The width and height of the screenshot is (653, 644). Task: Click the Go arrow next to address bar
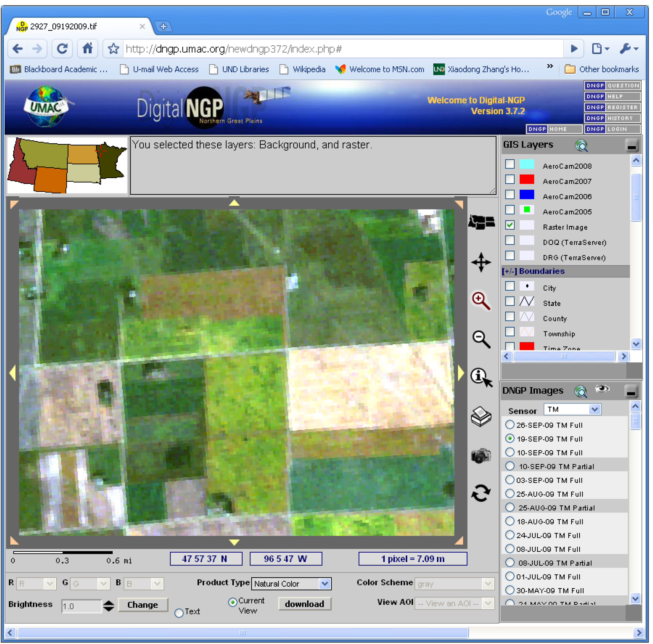574,49
